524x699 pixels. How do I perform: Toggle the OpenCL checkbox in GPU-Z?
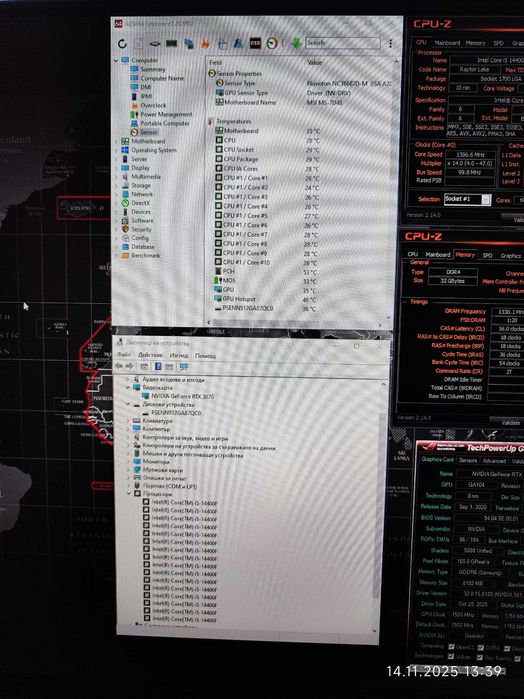[452, 647]
